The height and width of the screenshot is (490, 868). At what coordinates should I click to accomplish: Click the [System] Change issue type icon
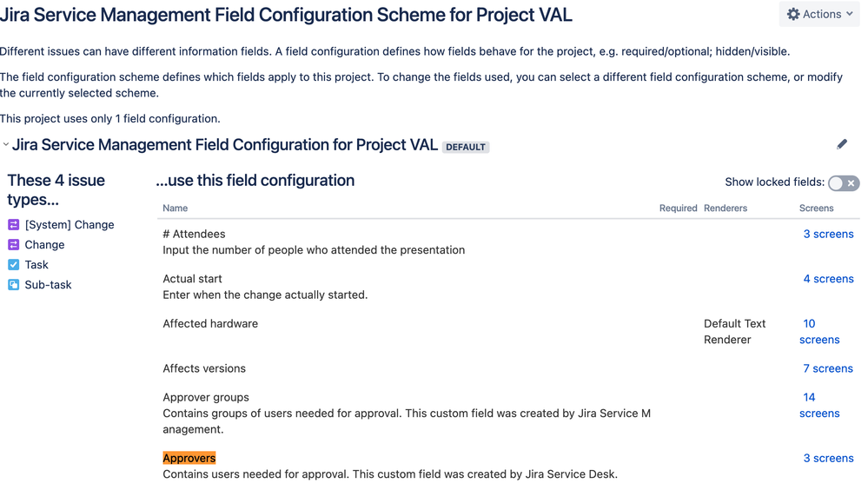pyautogui.click(x=13, y=225)
